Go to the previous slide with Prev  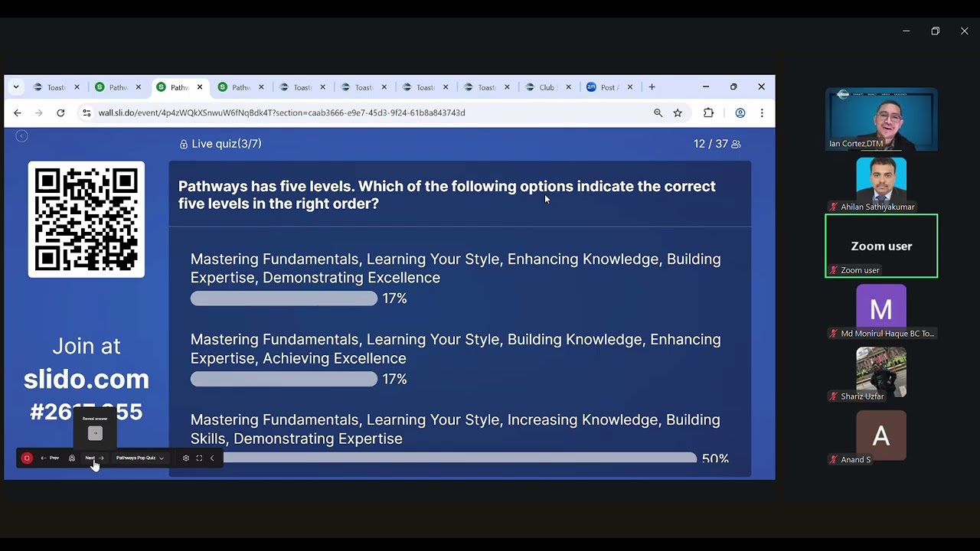pyautogui.click(x=51, y=458)
